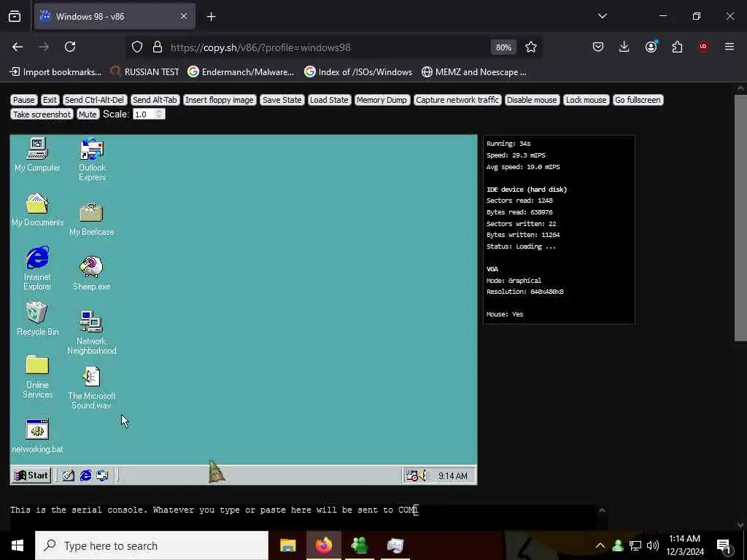Click the site padlock icon
747x560 pixels.
click(158, 47)
